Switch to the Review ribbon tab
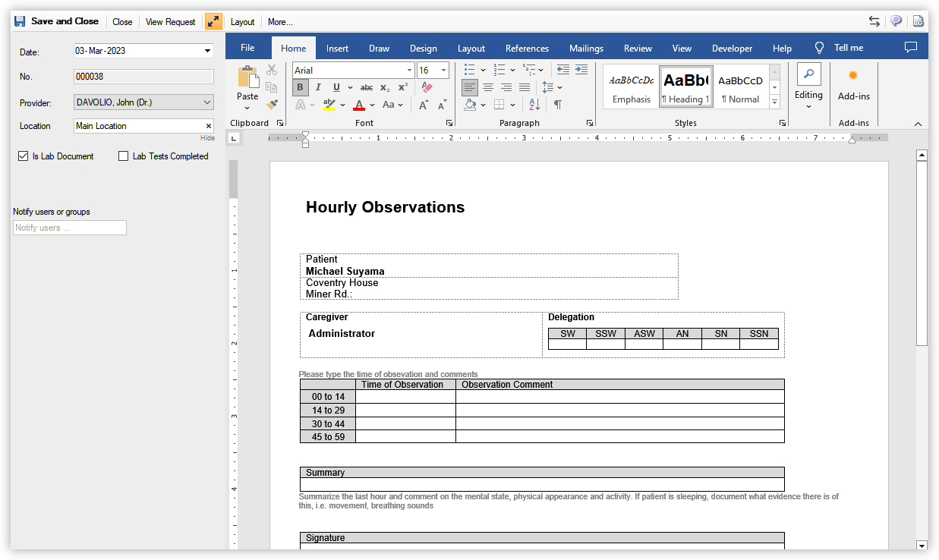This screenshot has height=560, width=939. click(638, 48)
